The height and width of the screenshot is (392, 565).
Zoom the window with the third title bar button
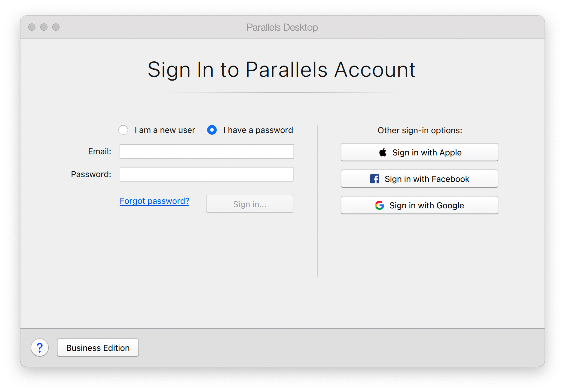point(56,27)
